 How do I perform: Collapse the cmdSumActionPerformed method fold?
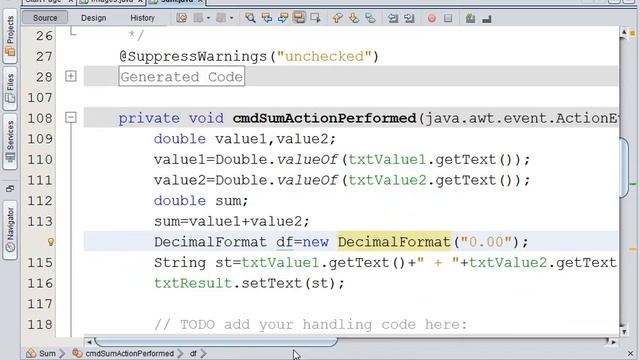(x=71, y=118)
